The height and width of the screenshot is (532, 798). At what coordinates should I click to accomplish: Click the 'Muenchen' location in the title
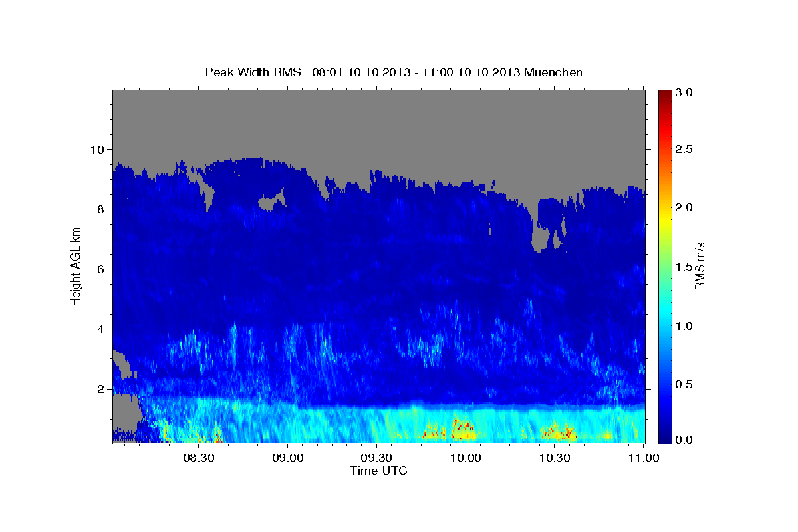[553, 72]
